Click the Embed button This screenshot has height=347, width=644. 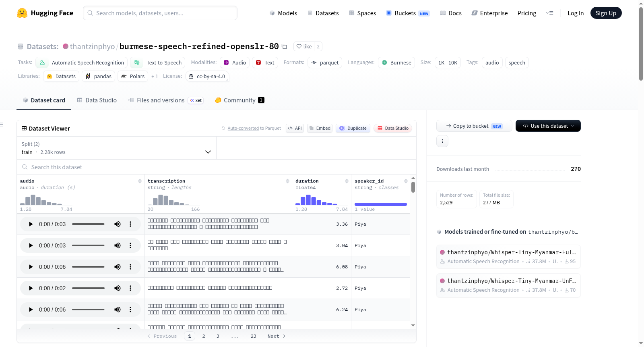coord(320,128)
